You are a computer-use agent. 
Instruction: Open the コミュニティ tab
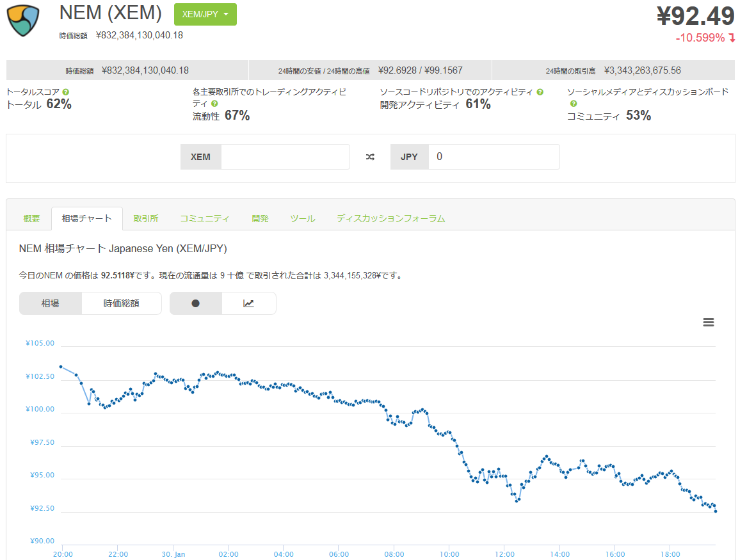(204, 219)
